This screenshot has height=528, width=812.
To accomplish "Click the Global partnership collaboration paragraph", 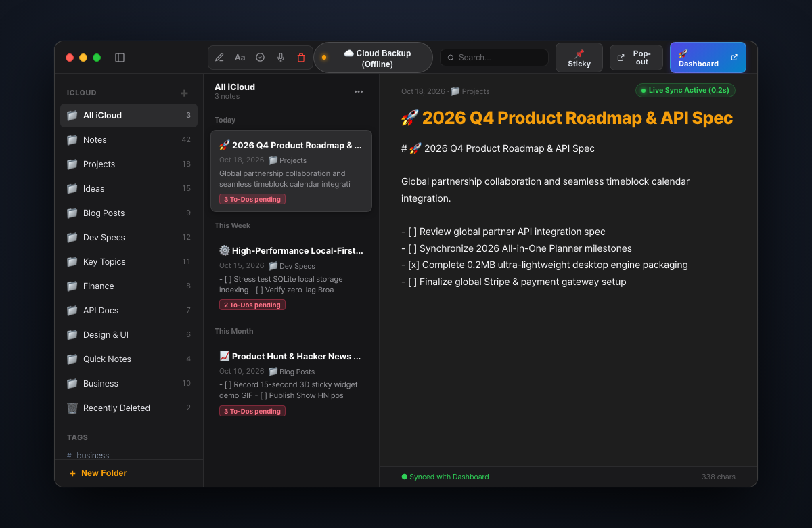I will click(545, 190).
